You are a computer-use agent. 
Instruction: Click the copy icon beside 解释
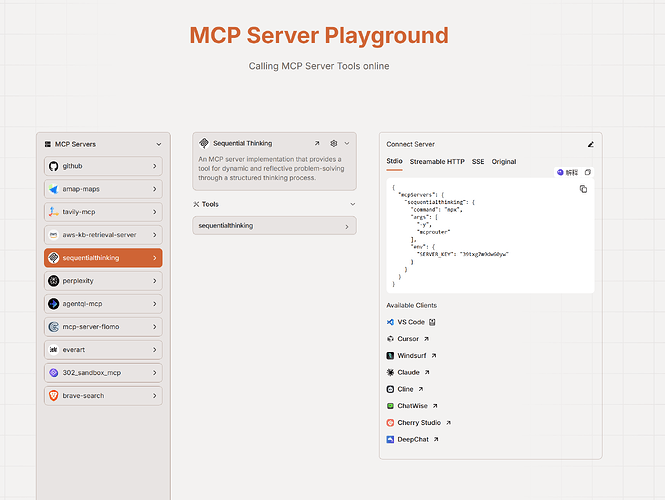[588, 172]
